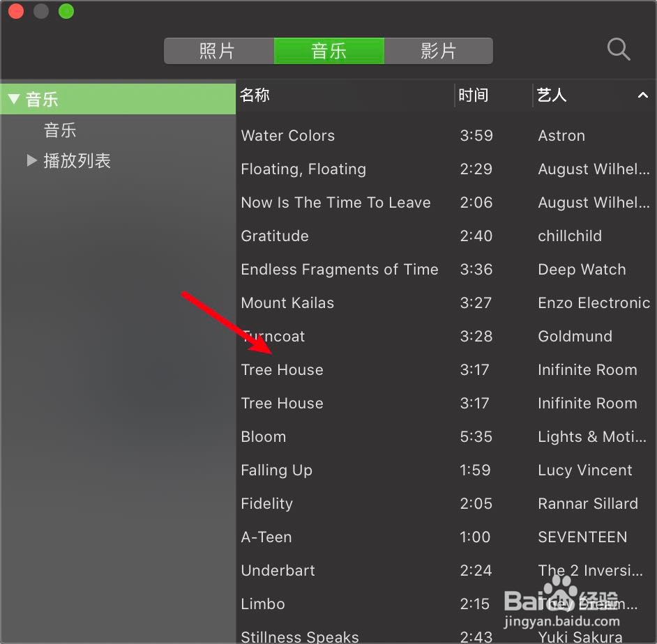657x644 pixels.
Task: Click the artist Yuki Sakura
Action: 580,637
